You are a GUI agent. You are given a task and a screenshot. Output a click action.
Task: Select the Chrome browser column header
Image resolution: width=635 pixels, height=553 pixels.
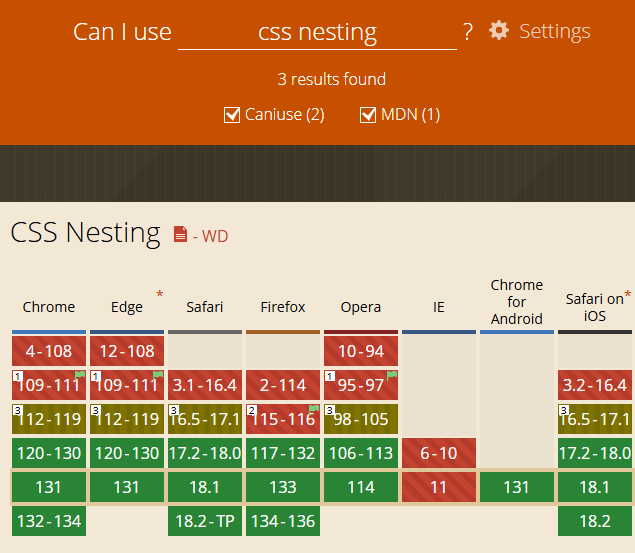[49, 307]
